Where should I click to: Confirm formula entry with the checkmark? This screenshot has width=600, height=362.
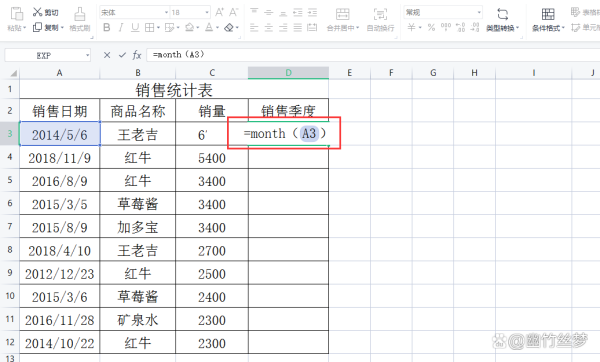122,55
